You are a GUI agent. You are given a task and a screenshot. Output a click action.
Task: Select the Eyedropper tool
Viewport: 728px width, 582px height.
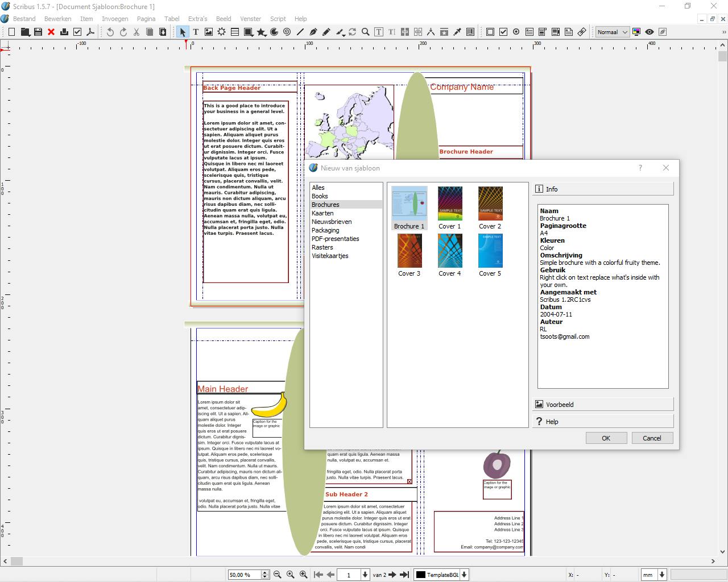click(x=457, y=32)
